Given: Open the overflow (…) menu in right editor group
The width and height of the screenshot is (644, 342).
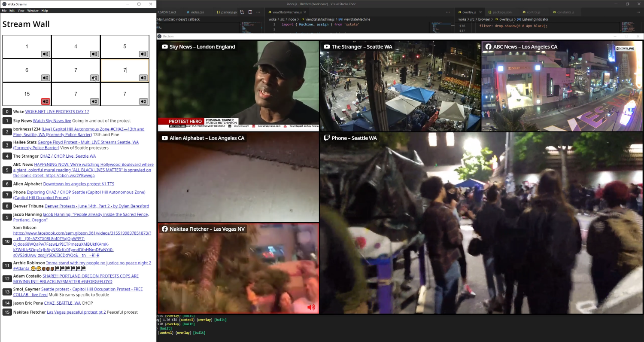Looking at the screenshot, I should point(638,12).
